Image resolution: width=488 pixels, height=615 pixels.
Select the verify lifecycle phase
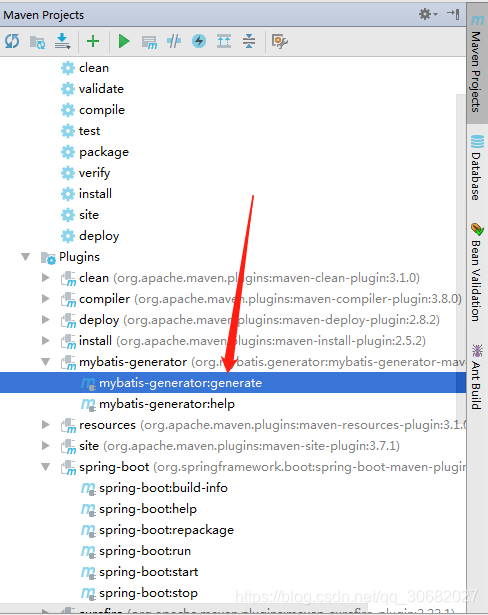click(x=95, y=173)
